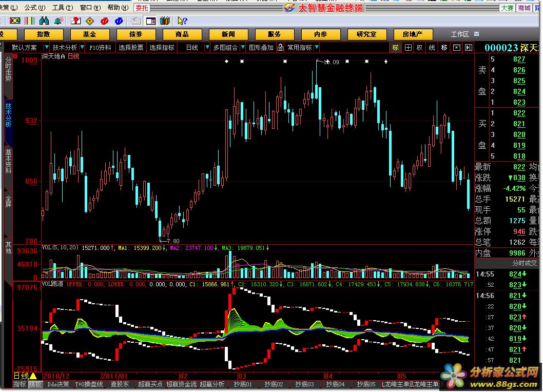Expand the 日线 yellow triangle at bottom
Viewport: 543px width, 392px height.
coord(33,376)
